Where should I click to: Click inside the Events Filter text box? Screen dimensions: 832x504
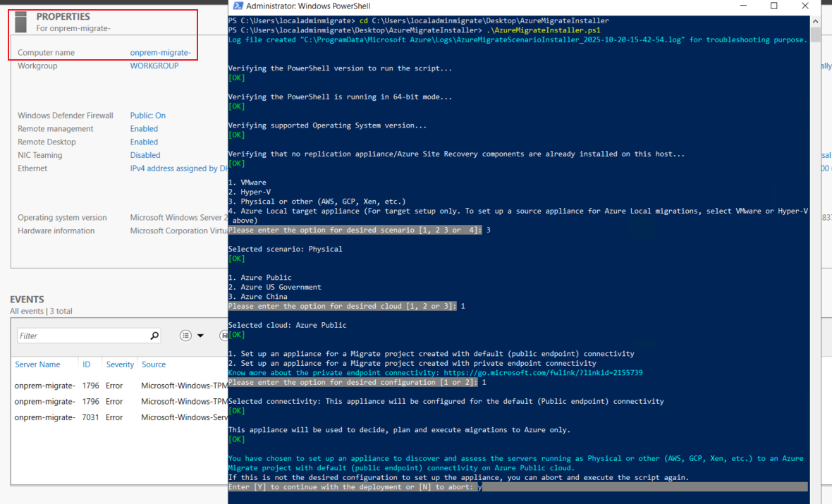81,336
